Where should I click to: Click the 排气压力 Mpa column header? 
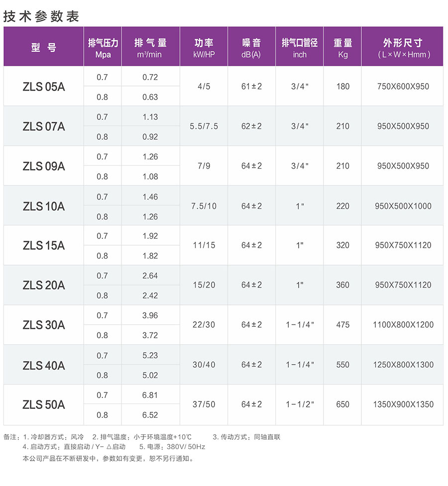pos(103,48)
